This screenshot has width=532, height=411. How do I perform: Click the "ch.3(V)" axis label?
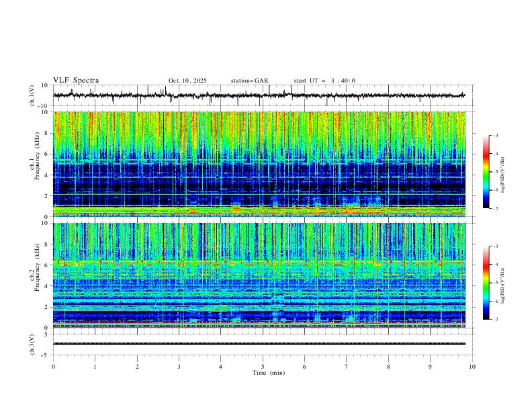pos(32,345)
